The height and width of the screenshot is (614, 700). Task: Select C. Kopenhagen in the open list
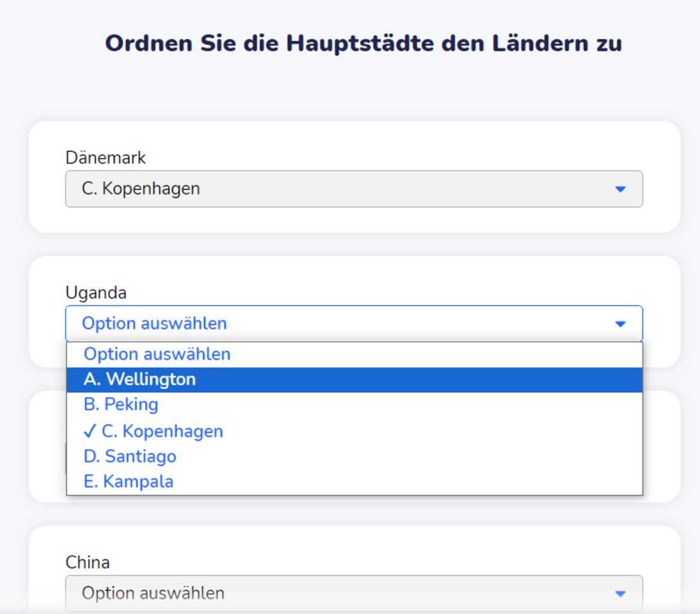click(163, 432)
